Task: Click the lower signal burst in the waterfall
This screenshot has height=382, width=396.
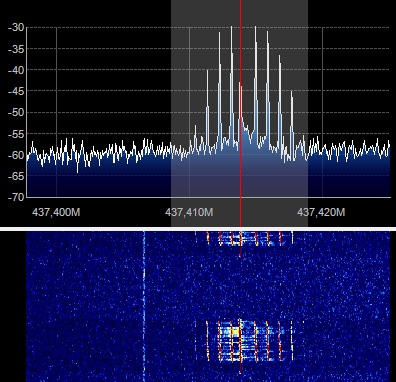Action: [249, 341]
